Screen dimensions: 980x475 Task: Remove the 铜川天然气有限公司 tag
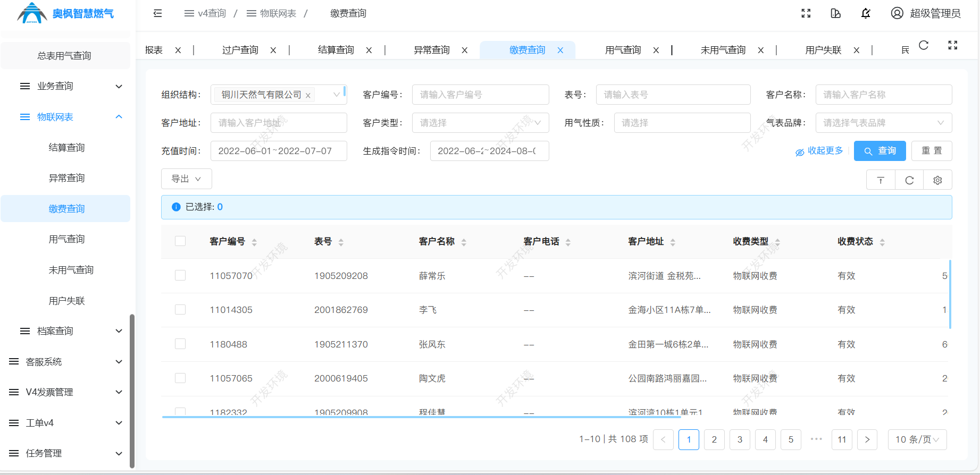(x=308, y=96)
